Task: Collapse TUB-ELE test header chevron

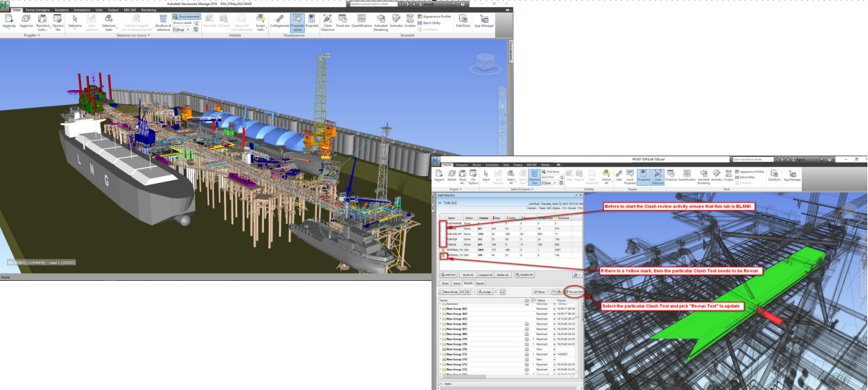Action: coord(441,203)
